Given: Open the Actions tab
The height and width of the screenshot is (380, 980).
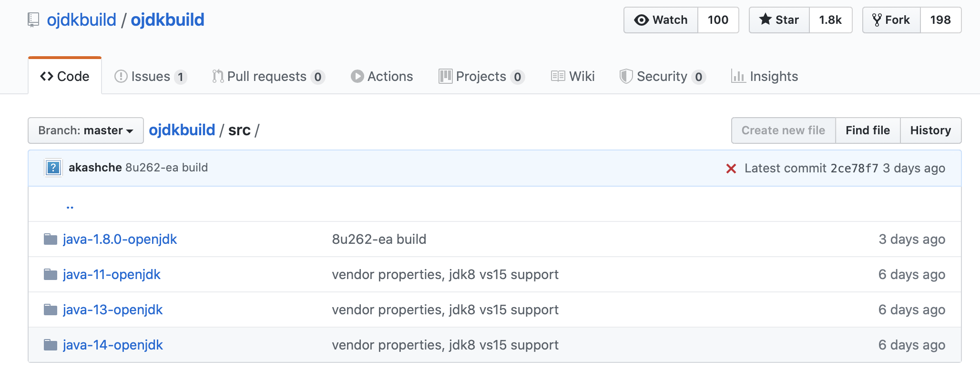Looking at the screenshot, I should (x=382, y=76).
